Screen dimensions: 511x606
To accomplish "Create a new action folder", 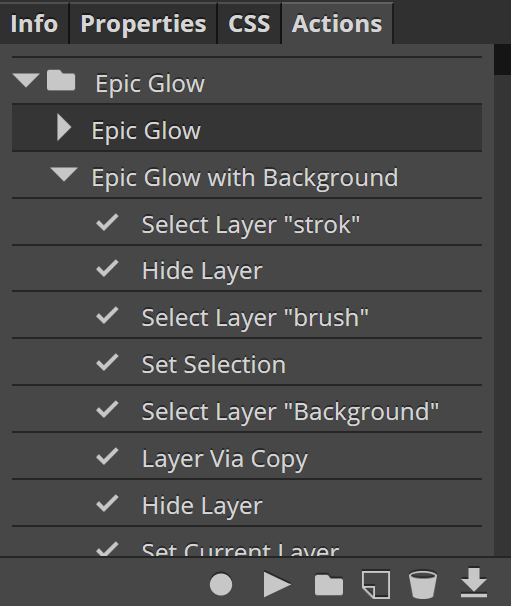I will 329,584.
